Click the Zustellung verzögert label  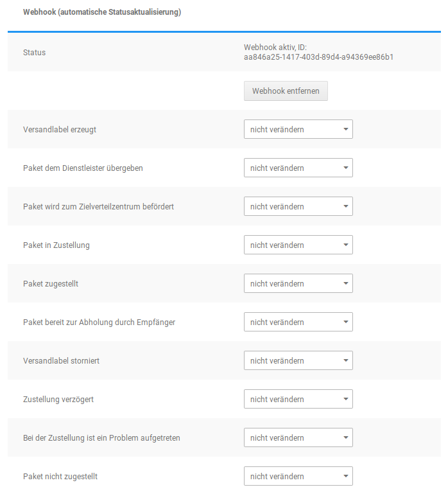pos(58,400)
